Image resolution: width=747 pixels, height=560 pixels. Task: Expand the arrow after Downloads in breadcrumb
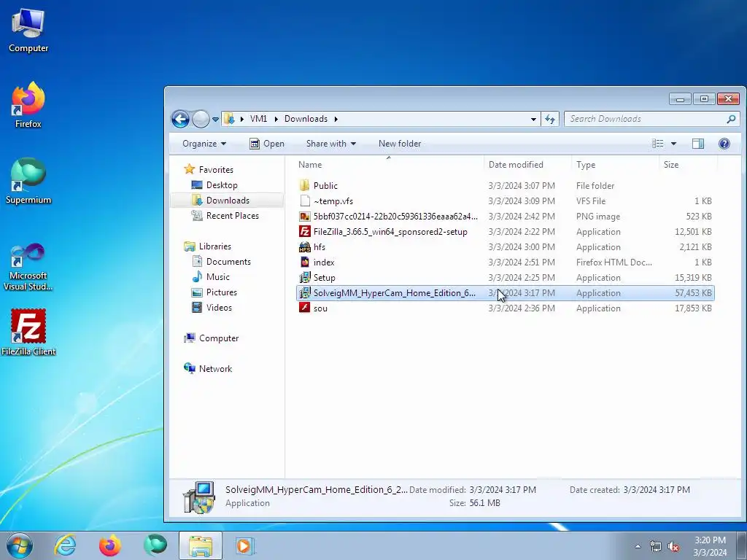(x=336, y=119)
